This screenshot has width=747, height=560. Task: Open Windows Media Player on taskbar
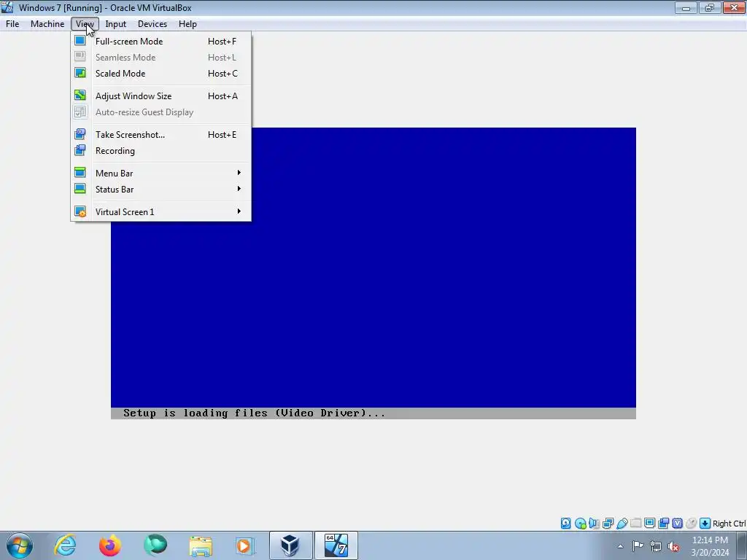click(245, 545)
